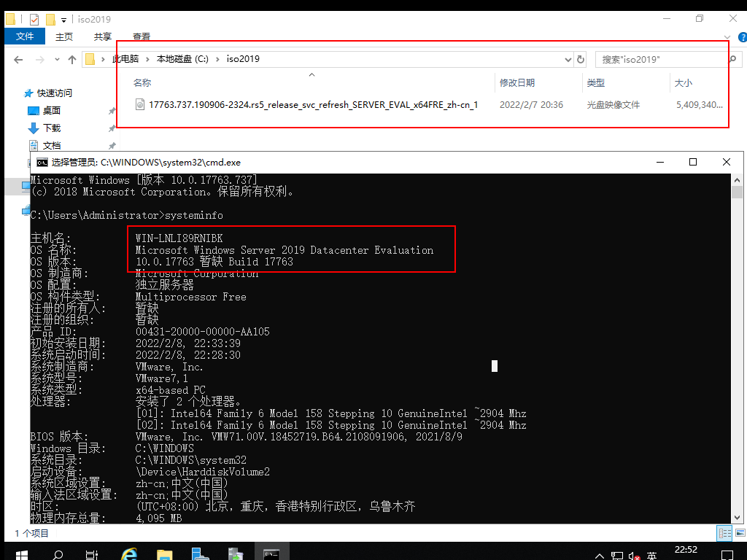Click the disc image icon of the ISO file
Image resolution: width=747 pixels, height=560 pixels.
click(140, 104)
